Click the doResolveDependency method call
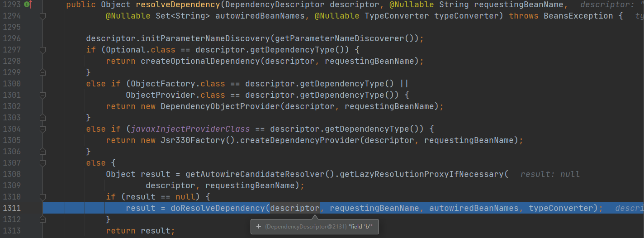The image size is (644, 238). coord(218,208)
